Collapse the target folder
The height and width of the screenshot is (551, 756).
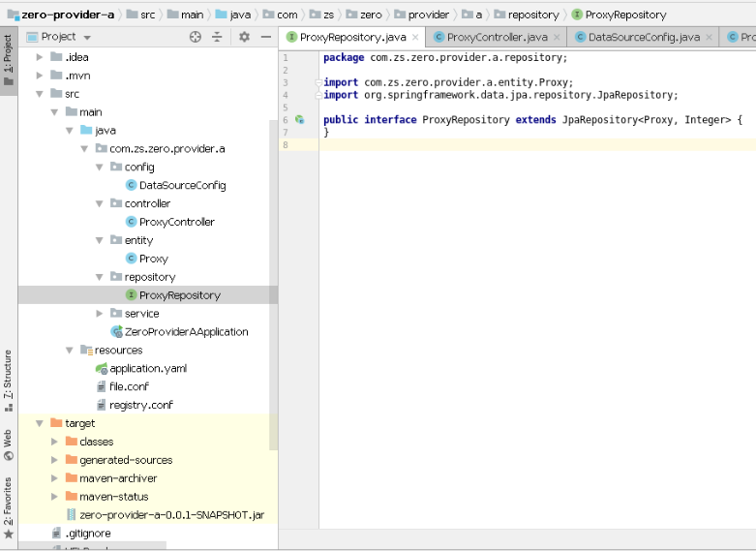coord(40,423)
